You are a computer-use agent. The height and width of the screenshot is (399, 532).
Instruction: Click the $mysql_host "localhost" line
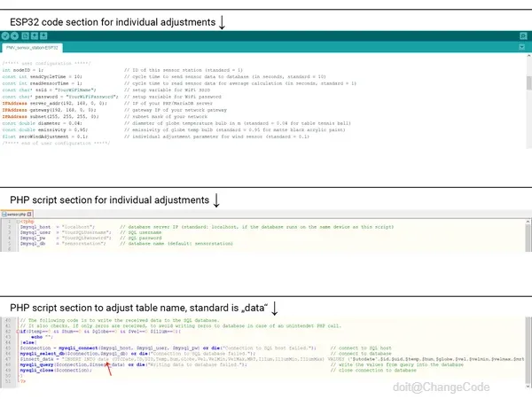58,227
